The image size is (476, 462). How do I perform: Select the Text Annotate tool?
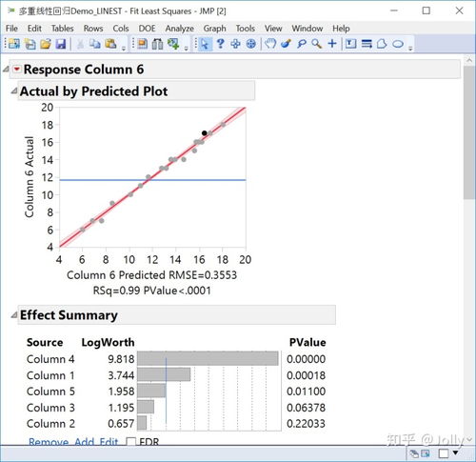(350, 44)
